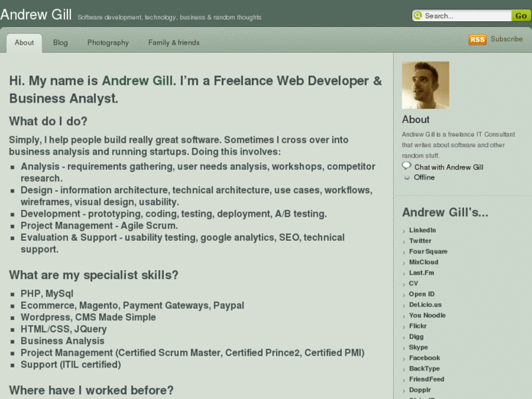Viewport: 532px width, 399px height.
Task: Click the 'What do I do?' heading
Action: pyautogui.click(x=48, y=122)
